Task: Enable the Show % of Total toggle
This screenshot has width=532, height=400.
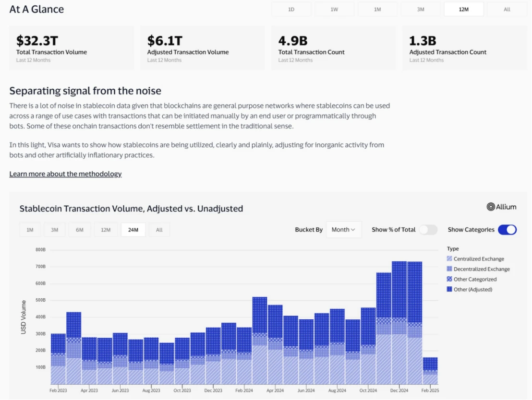Action: pos(428,230)
